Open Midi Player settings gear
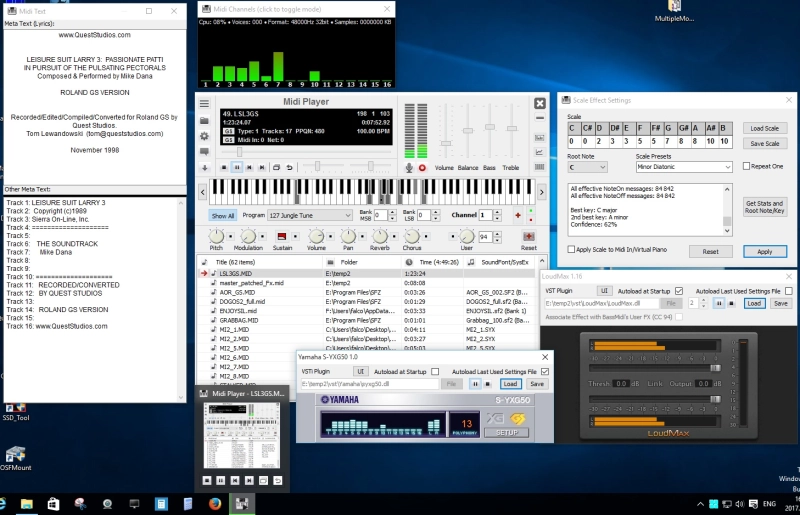The height and width of the screenshot is (515, 800). pos(204,136)
